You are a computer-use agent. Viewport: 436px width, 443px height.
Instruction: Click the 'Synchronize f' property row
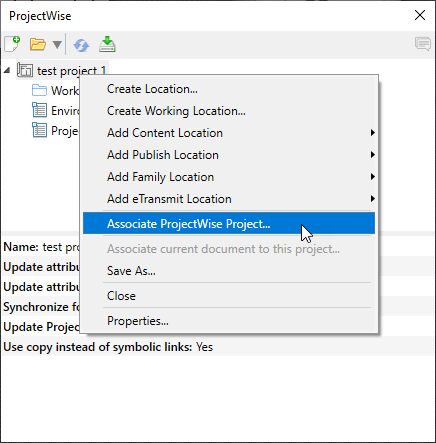tap(41, 307)
